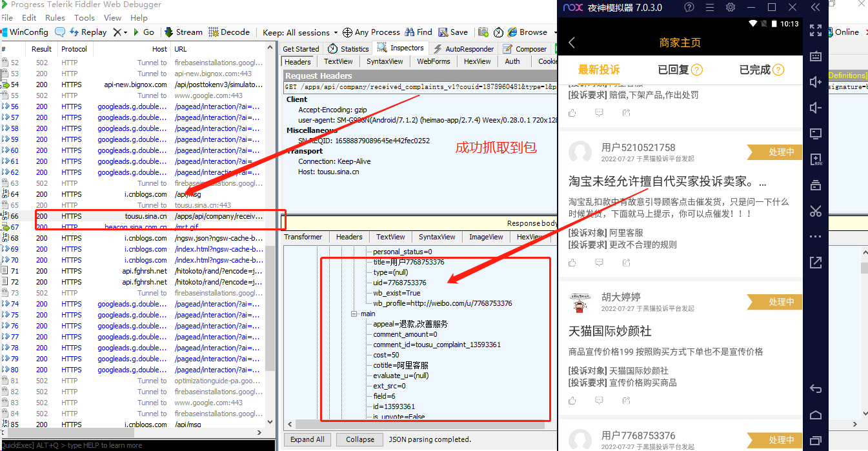Select 已回复 tab in emulator app

[674, 70]
